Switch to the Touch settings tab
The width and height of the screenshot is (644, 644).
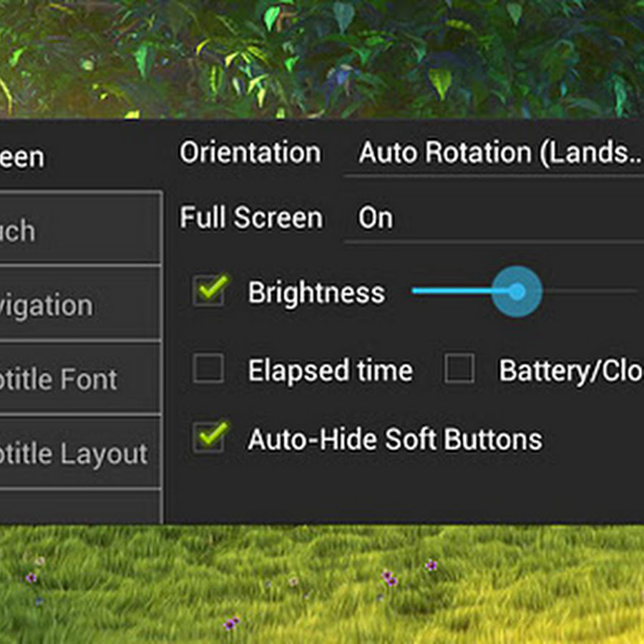[x=79, y=230]
